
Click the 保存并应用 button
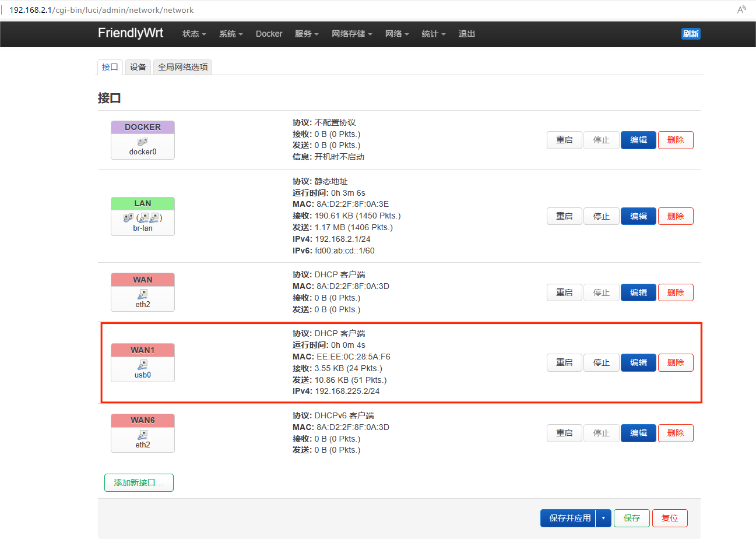pyautogui.click(x=568, y=518)
